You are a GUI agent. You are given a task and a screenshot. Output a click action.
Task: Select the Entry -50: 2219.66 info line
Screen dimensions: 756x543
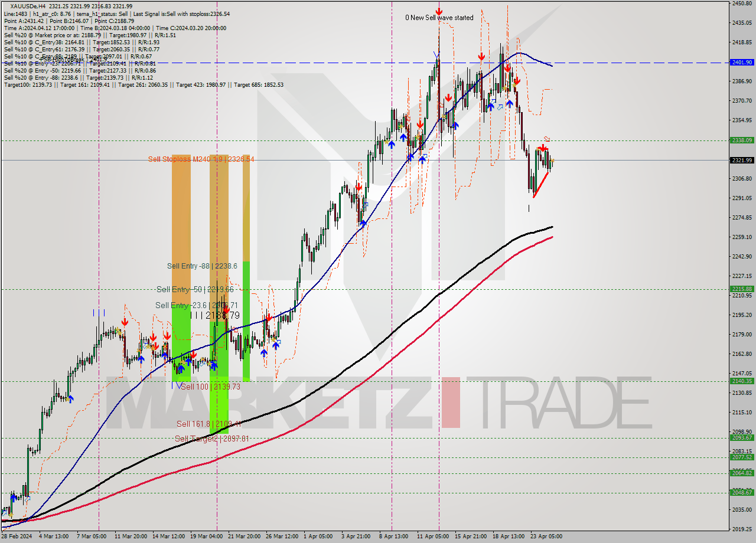pos(79,70)
